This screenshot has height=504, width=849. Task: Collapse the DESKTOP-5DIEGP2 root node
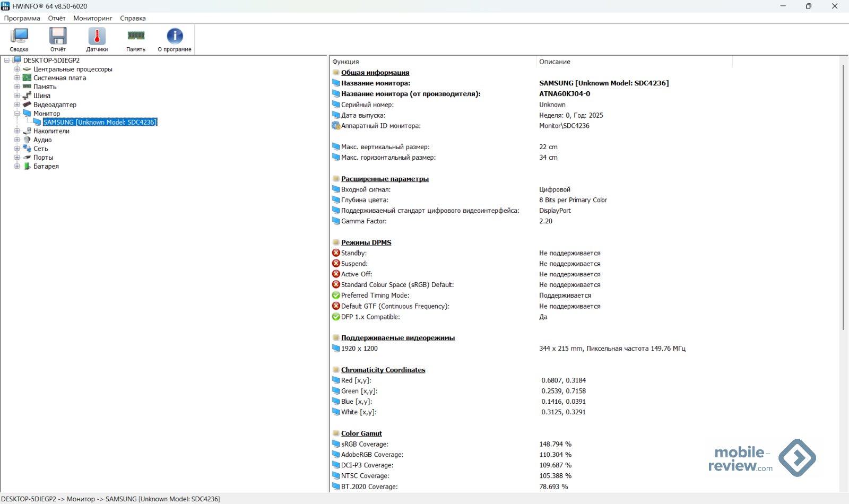[x=7, y=60]
